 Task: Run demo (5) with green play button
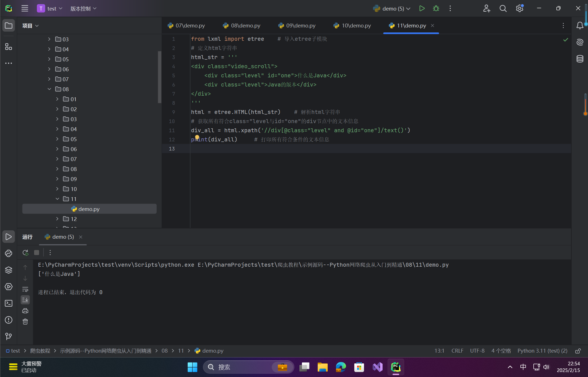point(422,9)
